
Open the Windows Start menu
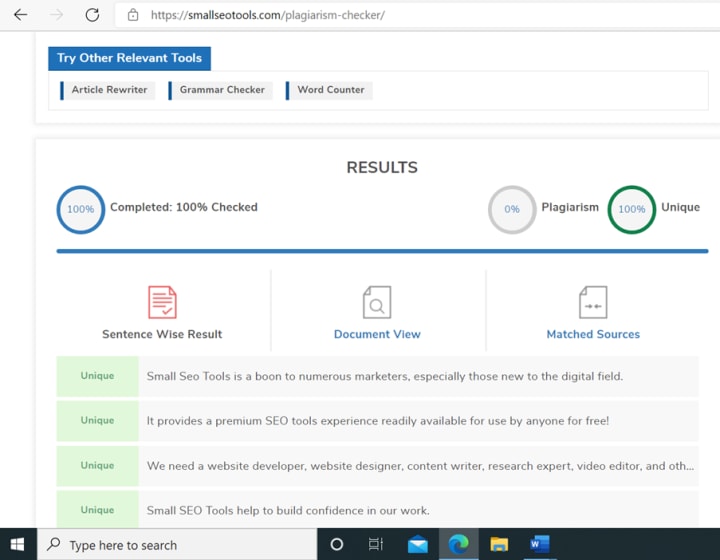click(17, 544)
